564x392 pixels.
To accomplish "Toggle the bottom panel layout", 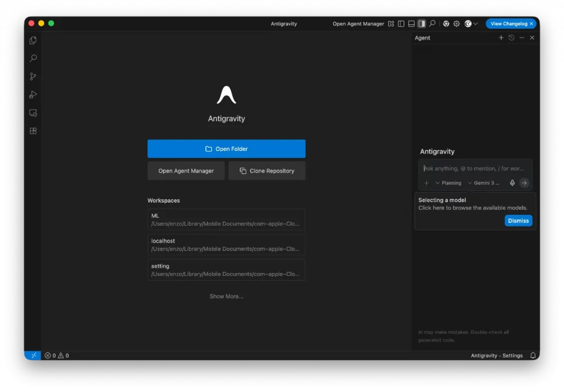I will point(411,24).
